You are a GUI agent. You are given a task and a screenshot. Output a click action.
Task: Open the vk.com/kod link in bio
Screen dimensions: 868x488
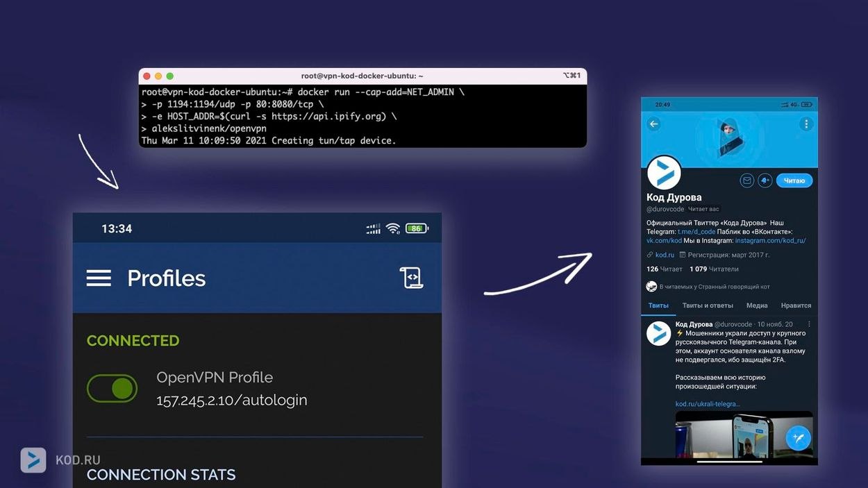tap(664, 240)
